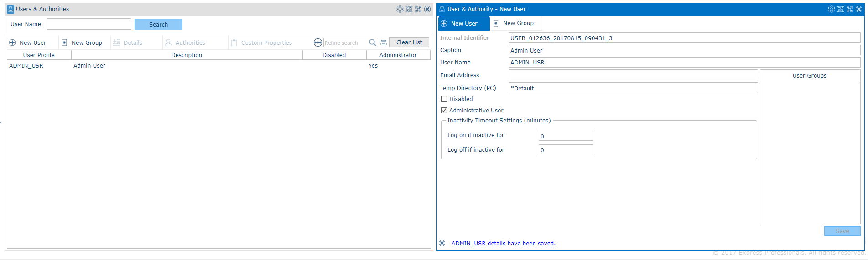Click 'ADMIN_USR details have been saved.' message
This screenshot has height=260, width=868.
pyautogui.click(x=503, y=244)
